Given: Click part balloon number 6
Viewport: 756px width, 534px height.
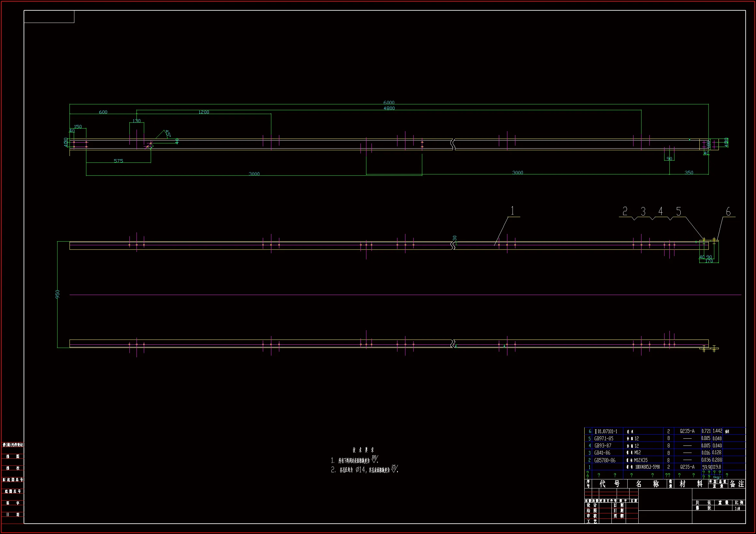Looking at the screenshot, I should click(x=728, y=212).
